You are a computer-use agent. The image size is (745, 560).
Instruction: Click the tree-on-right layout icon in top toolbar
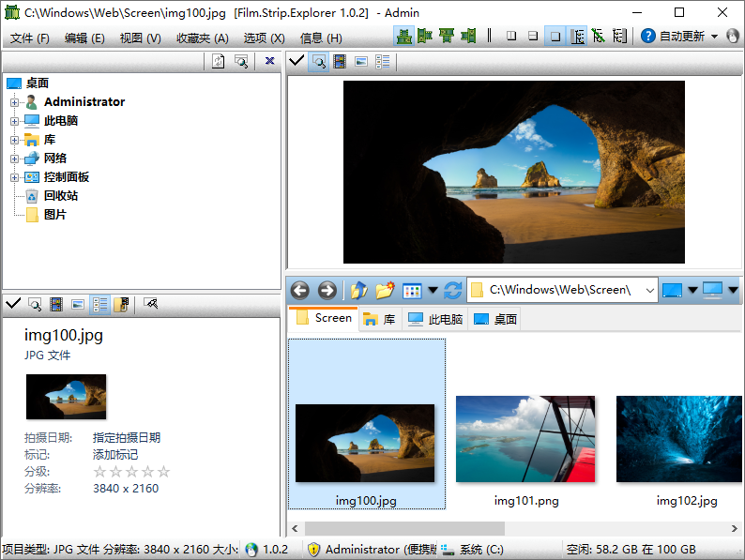click(619, 36)
